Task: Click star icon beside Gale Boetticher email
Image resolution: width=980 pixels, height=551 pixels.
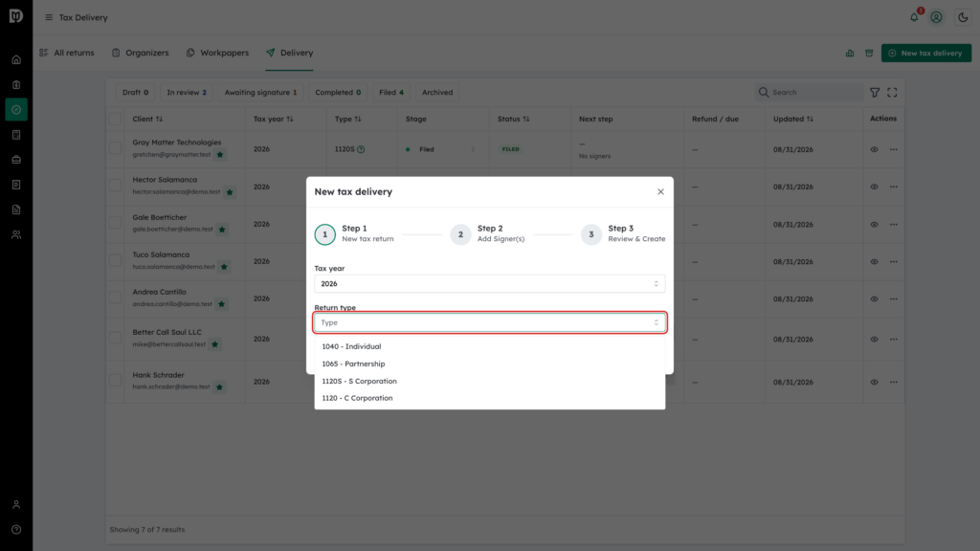Action: [x=222, y=230]
